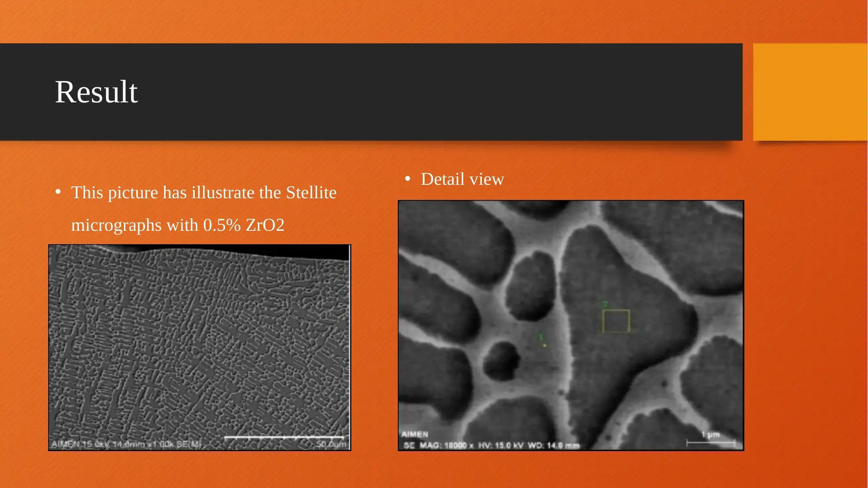Click the 'AIMEN' label in detail image
The width and height of the screenshot is (868, 488).
point(415,434)
